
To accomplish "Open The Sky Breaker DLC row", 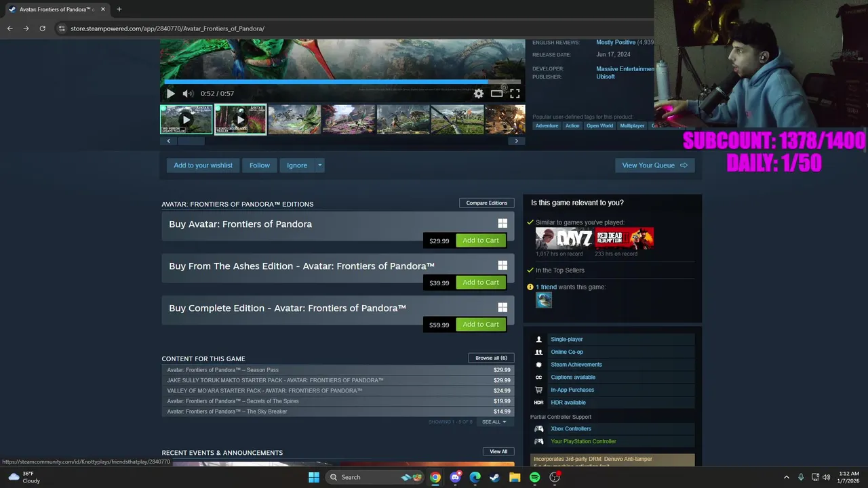I will [338, 411].
